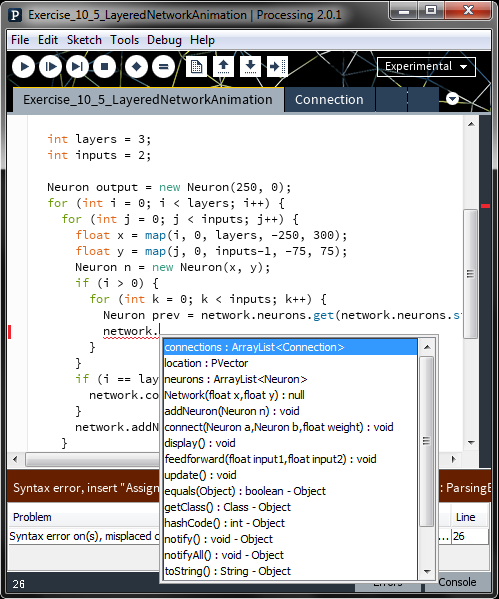Open the Edit menu
The height and width of the screenshot is (599, 499).
pyautogui.click(x=48, y=40)
